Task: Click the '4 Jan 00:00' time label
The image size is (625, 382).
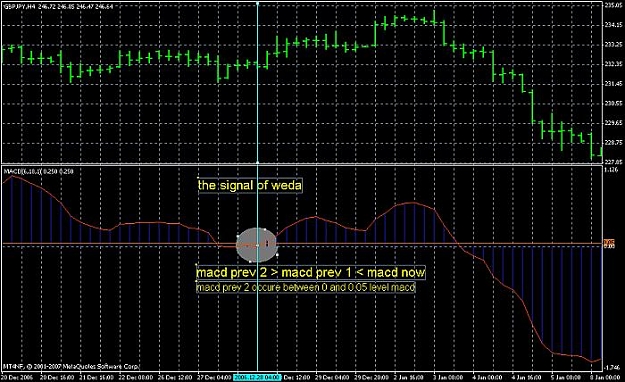Action: pos(487,377)
